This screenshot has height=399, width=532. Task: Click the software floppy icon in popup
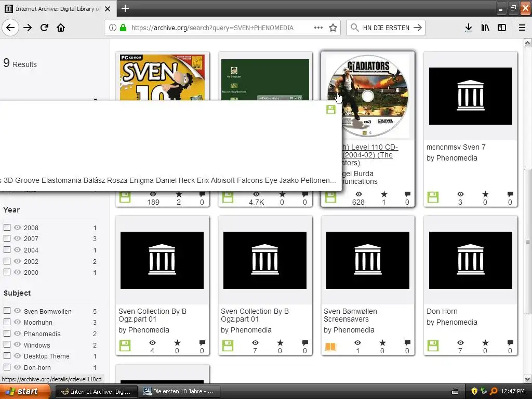tap(331, 109)
